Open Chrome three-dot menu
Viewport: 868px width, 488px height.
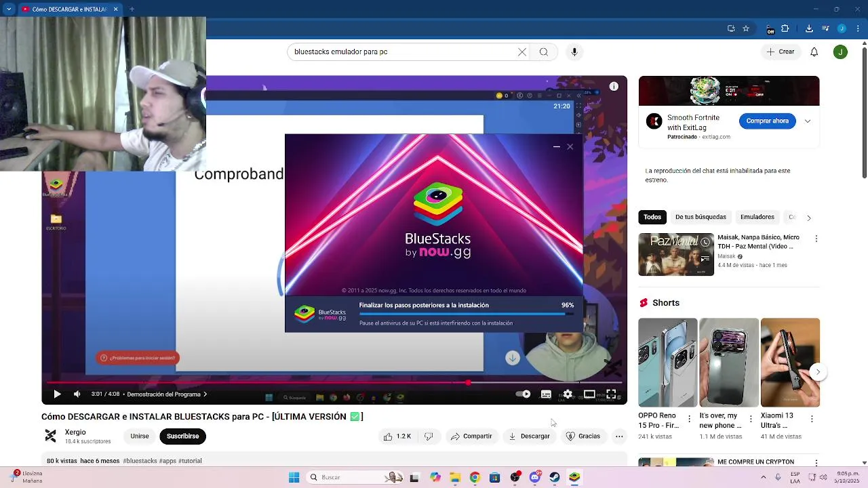tap(857, 28)
